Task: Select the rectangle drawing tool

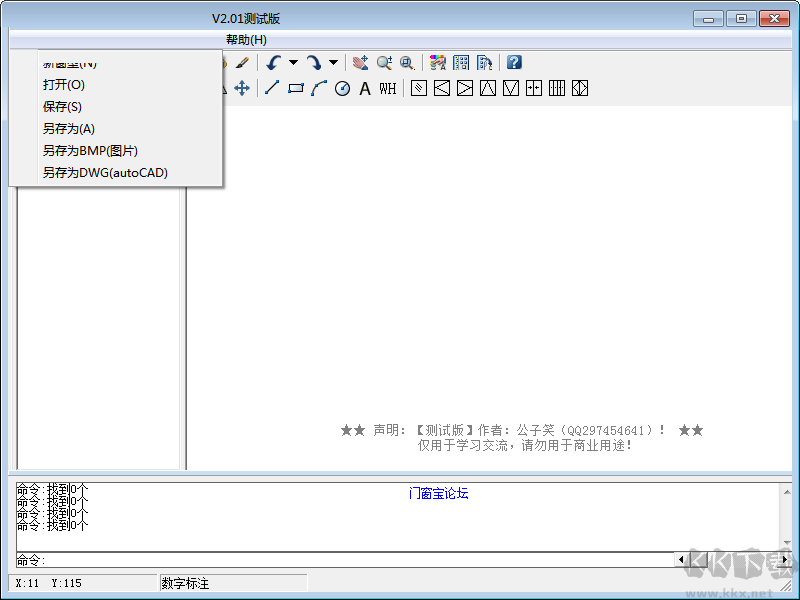Action: click(x=295, y=88)
